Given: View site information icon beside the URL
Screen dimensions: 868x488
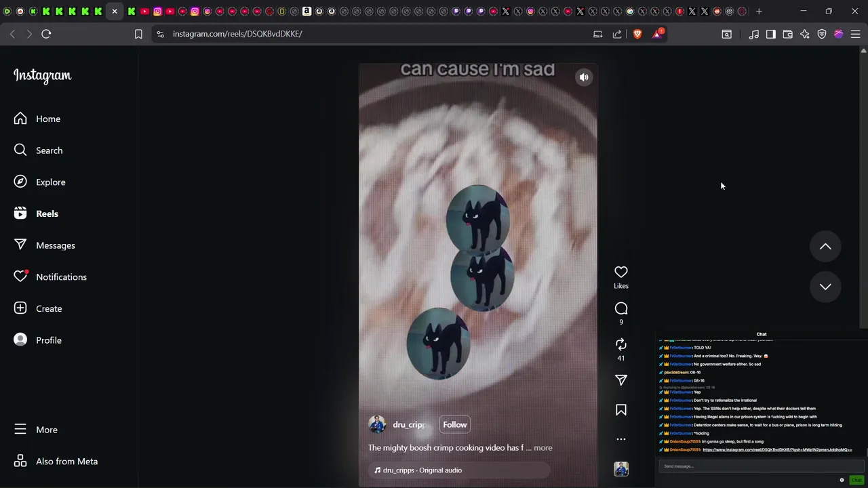Looking at the screenshot, I should 159,34.
